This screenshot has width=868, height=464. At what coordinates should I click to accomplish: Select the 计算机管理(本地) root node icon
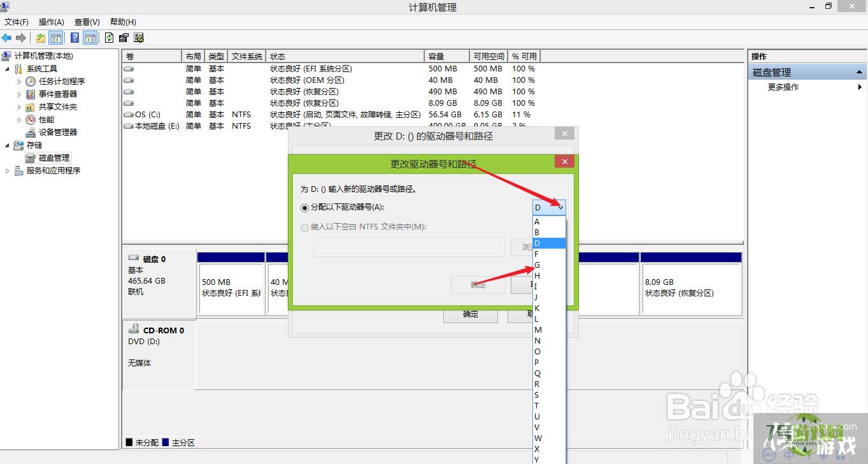click(7, 56)
